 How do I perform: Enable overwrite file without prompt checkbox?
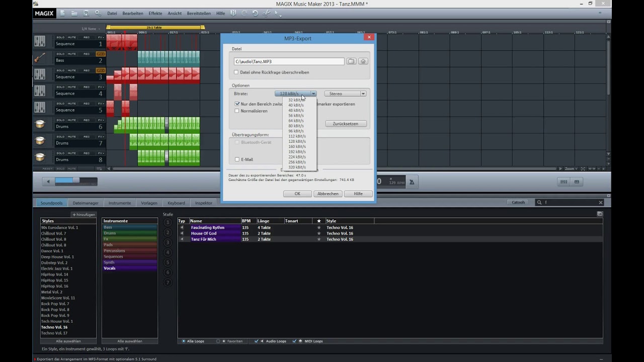pyautogui.click(x=236, y=72)
